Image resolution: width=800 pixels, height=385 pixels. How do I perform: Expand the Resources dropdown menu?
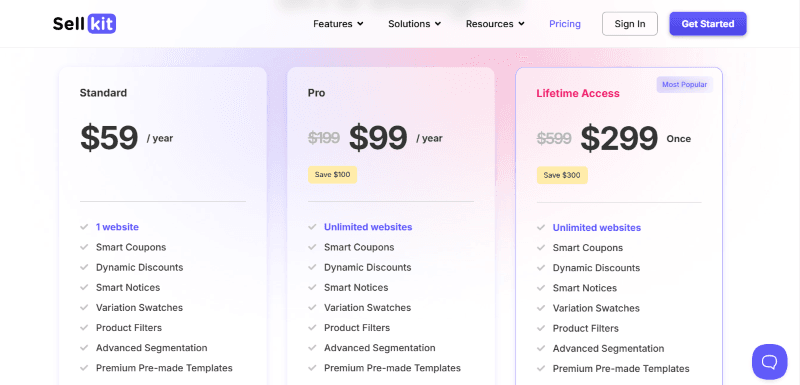point(495,24)
